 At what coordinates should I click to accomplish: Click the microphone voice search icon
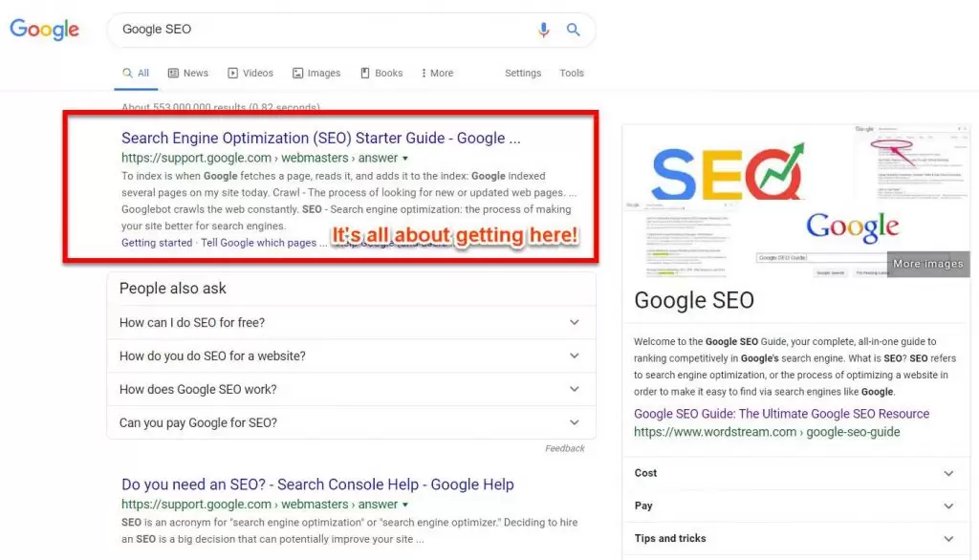click(544, 30)
